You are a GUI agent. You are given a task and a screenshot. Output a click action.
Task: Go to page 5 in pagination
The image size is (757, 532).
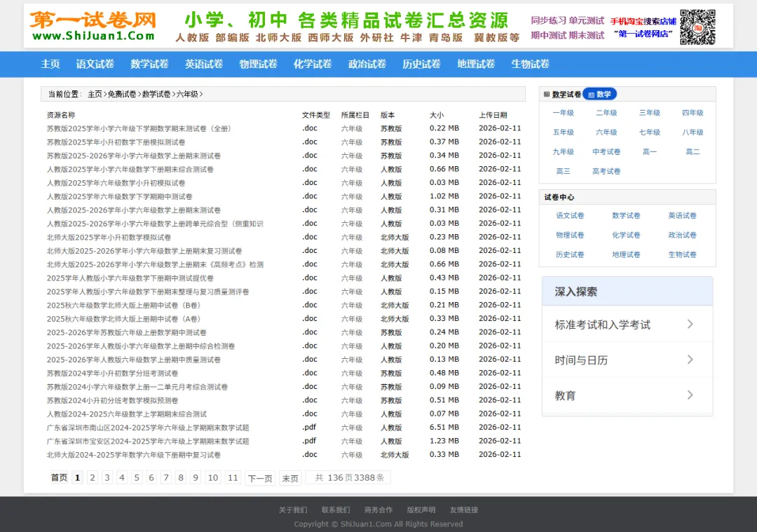point(137,477)
